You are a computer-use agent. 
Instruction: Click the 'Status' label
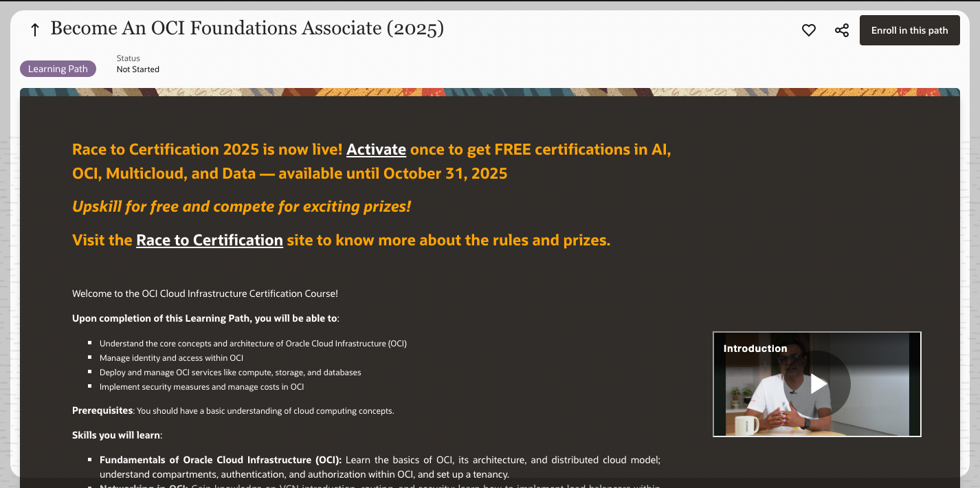129,58
